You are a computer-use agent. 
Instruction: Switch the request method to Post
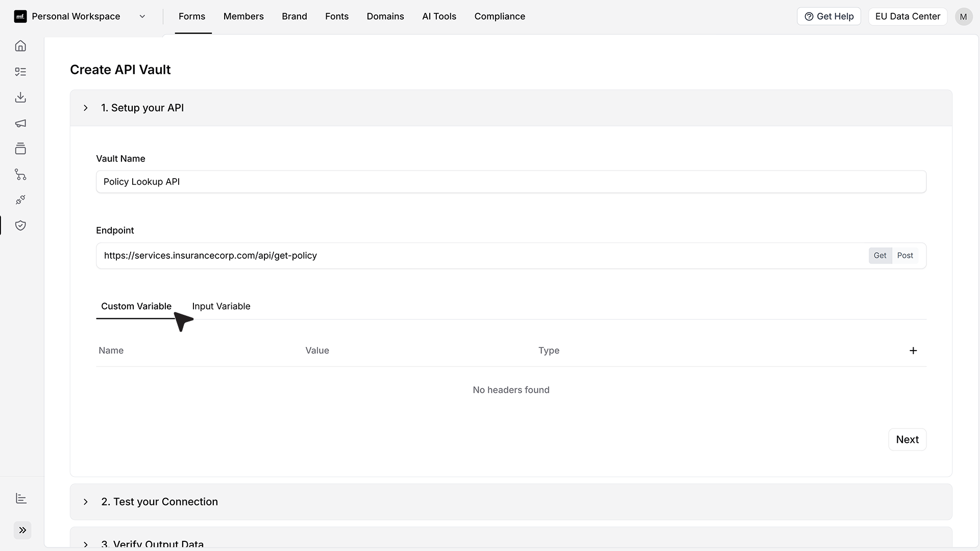[x=905, y=256]
